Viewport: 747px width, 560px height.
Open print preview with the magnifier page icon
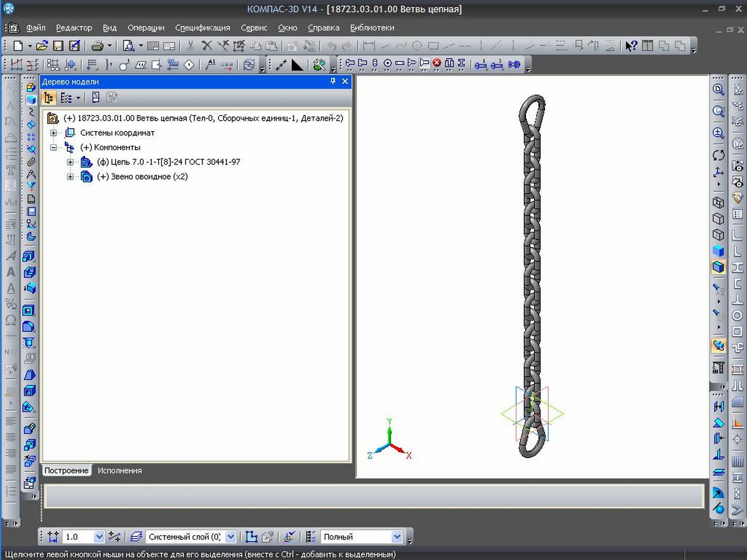[x=128, y=46]
